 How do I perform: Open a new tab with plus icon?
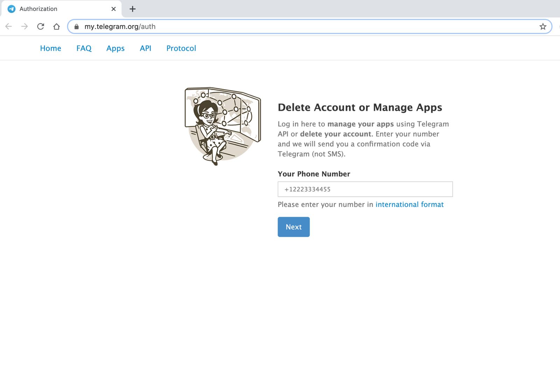[x=133, y=9]
